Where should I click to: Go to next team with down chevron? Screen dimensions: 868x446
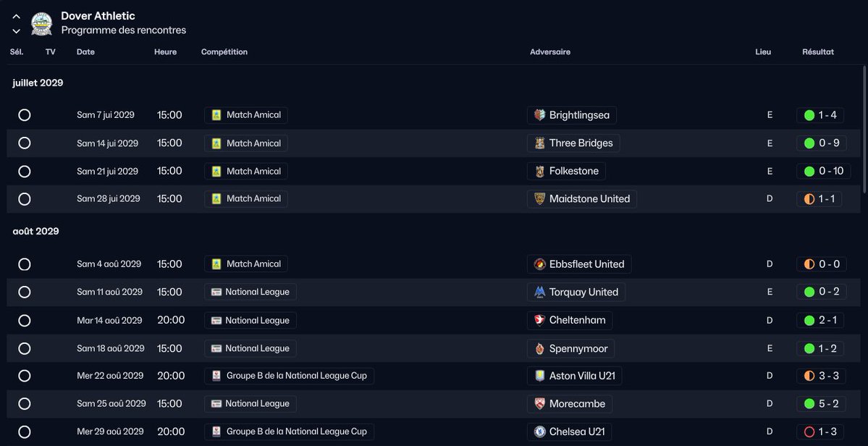point(17,31)
